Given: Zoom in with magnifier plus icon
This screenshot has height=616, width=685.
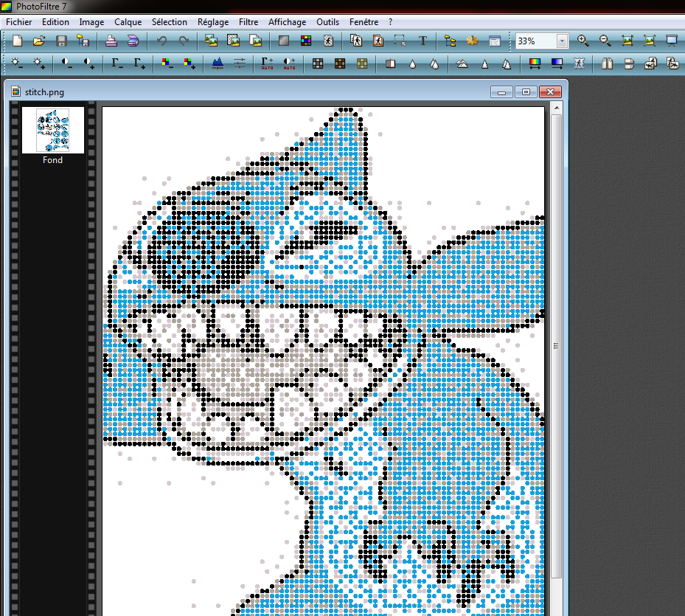Looking at the screenshot, I should tap(583, 41).
